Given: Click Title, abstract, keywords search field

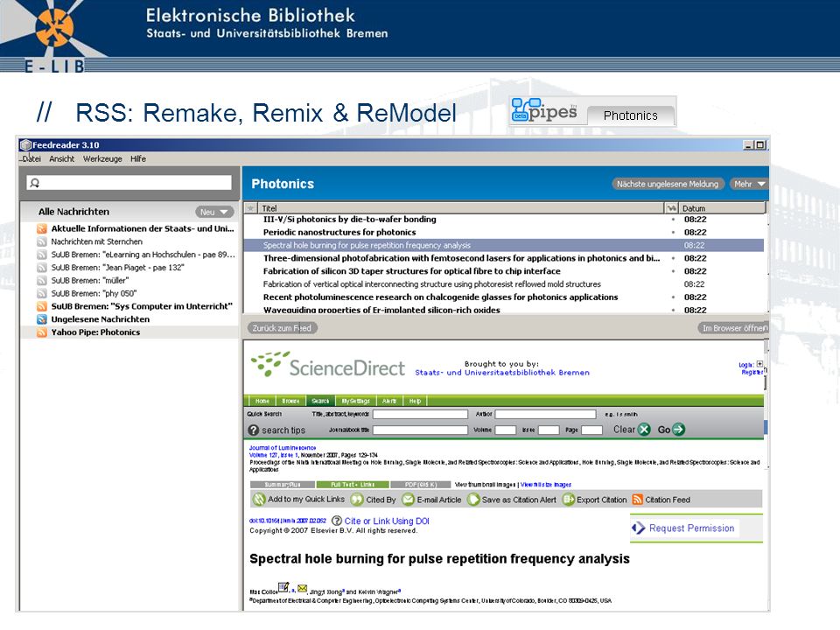Looking at the screenshot, I should click(x=421, y=414).
